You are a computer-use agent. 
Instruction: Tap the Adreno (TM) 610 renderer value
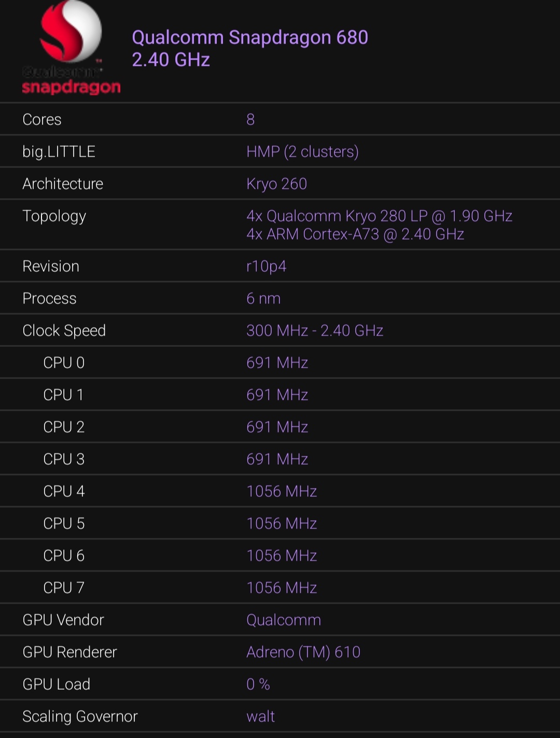coord(303,652)
